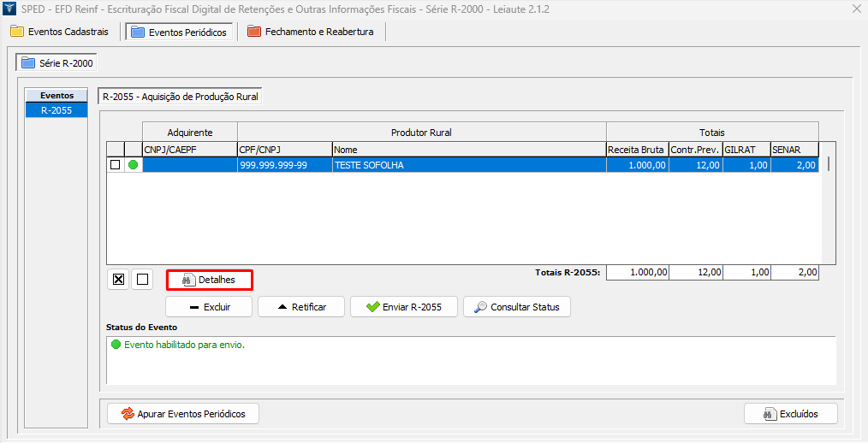This screenshot has height=443, width=868.
Task: Select all rows with the X-marked box
Action: click(x=119, y=279)
